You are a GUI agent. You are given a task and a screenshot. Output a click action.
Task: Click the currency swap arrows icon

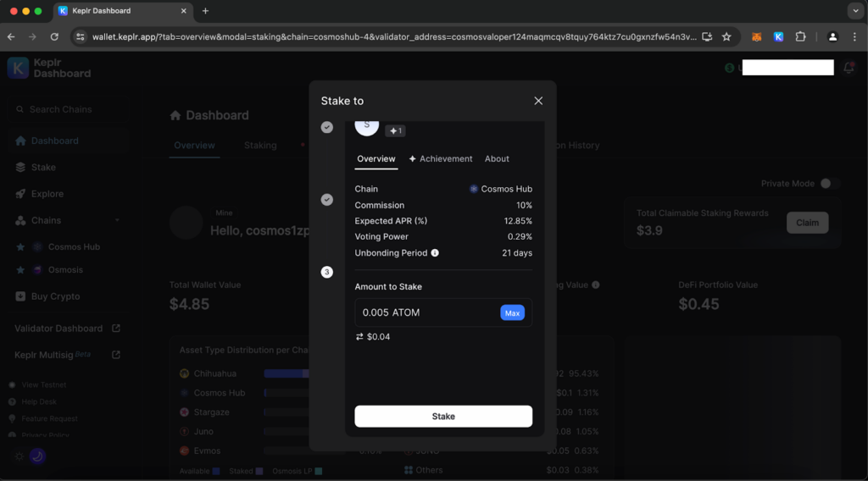(x=359, y=337)
